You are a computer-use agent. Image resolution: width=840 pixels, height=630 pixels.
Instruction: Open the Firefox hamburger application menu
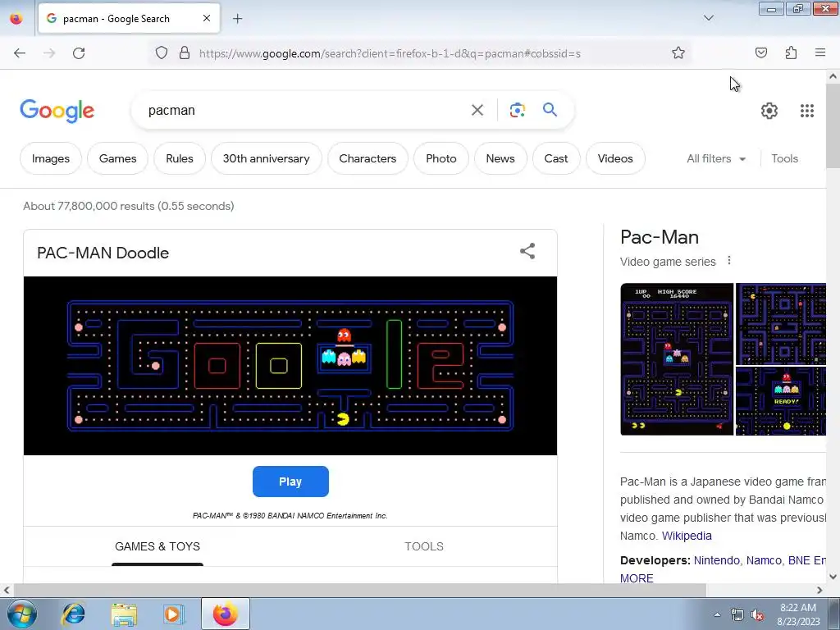coord(820,52)
